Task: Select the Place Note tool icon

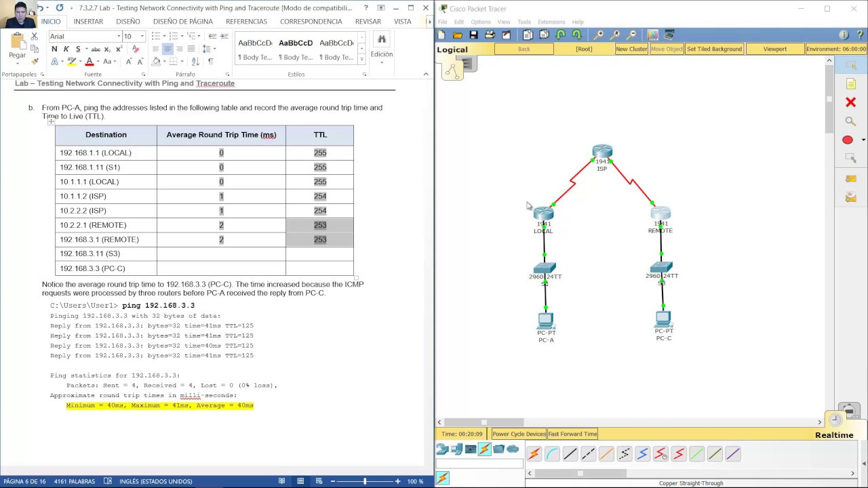Action: point(850,83)
